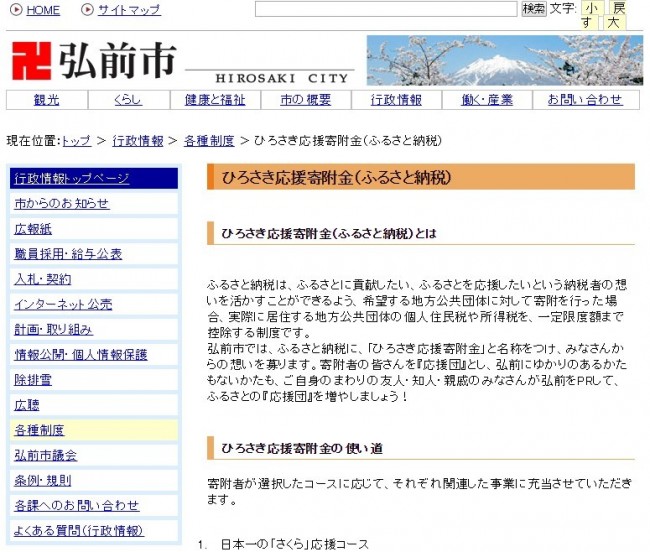Open 弘前市議会 in the sidebar
Viewport: 650px width, 552px height.
tap(94, 455)
